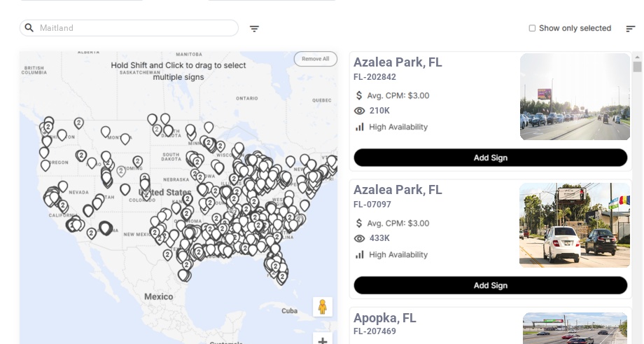Open the Azalea Park FL-07097 billboard photo
644x344 pixels.
coord(575,225)
